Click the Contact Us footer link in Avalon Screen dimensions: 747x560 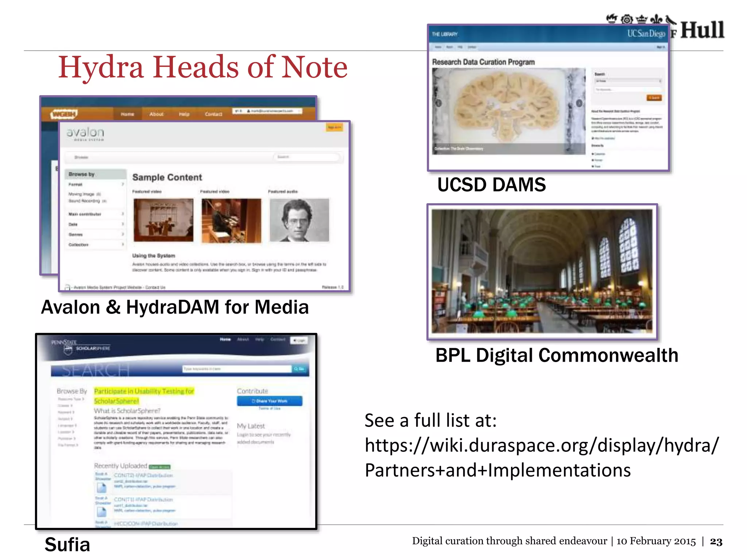[x=155, y=287]
